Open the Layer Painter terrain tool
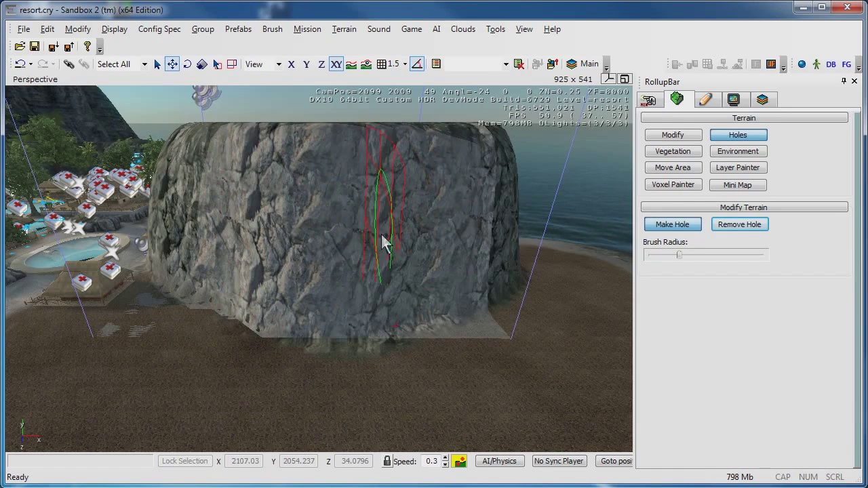 [x=738, y=167]
